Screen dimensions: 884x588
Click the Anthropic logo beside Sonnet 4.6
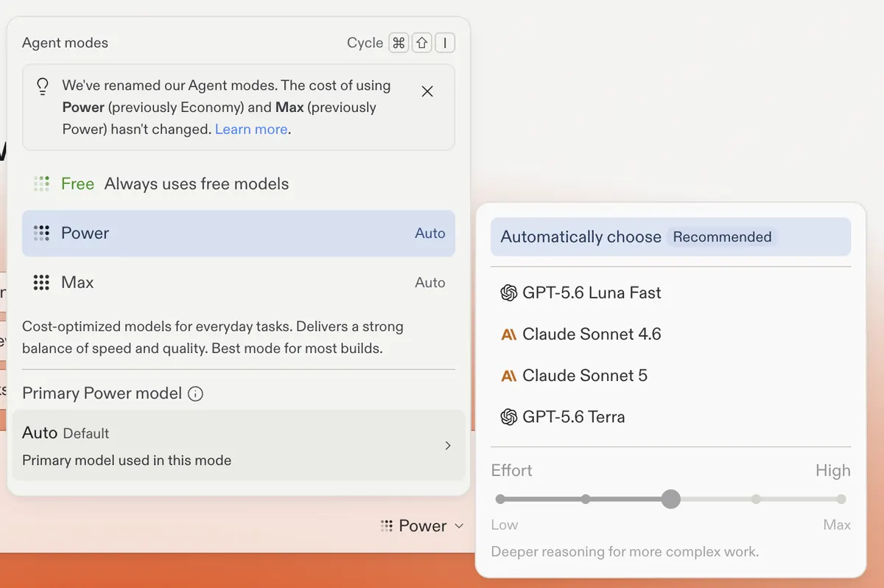[x=508, y=335]
